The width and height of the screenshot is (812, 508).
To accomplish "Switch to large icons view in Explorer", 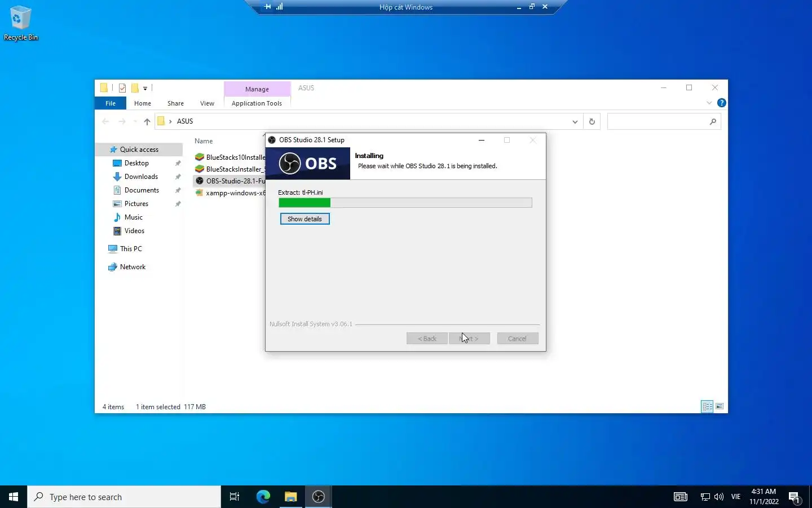I will (x=720, y=406).
